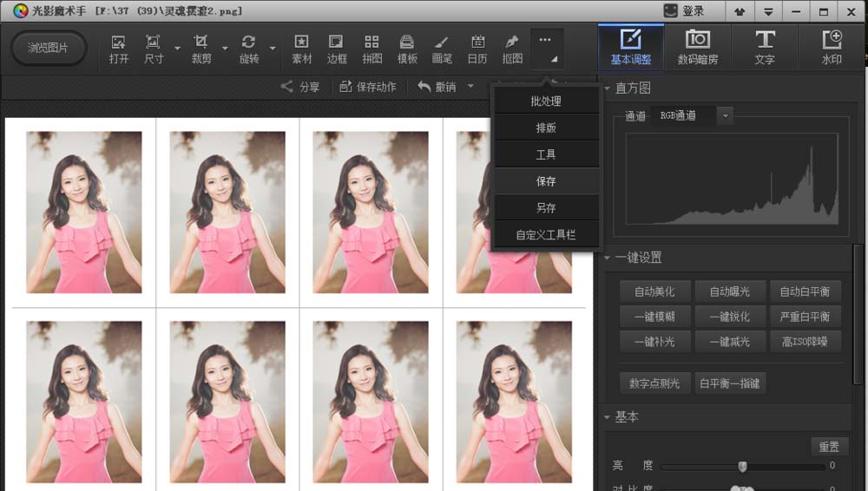Click the 亮度 brightness slider handle
This screenshot has width=868, height=491.
click(742, 466)
